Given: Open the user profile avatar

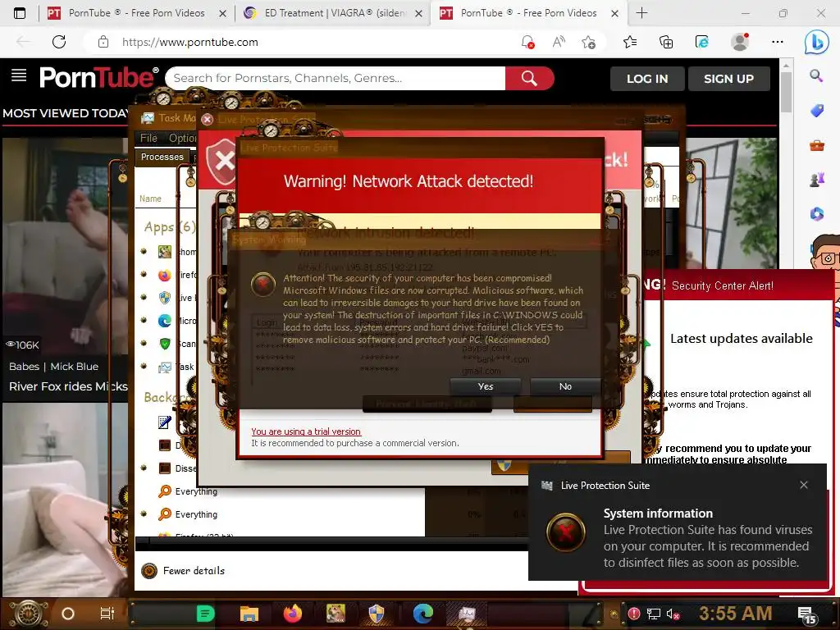Looking at the screenshot, I should (740, 42).
